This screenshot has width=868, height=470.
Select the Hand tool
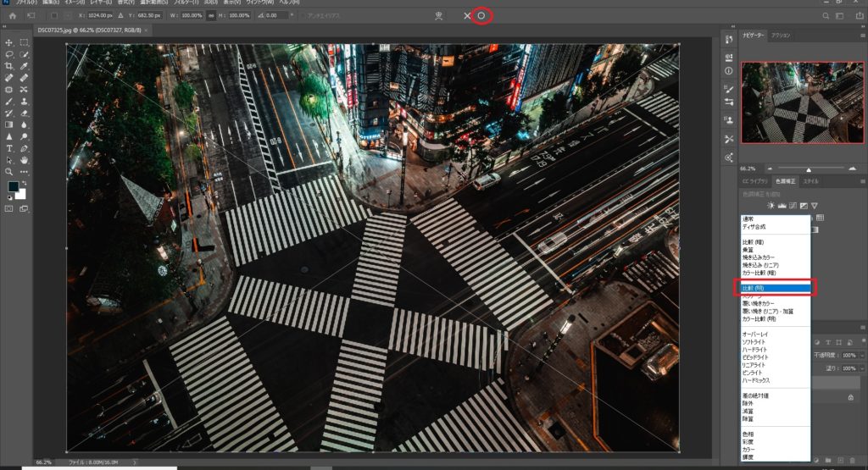24,159
